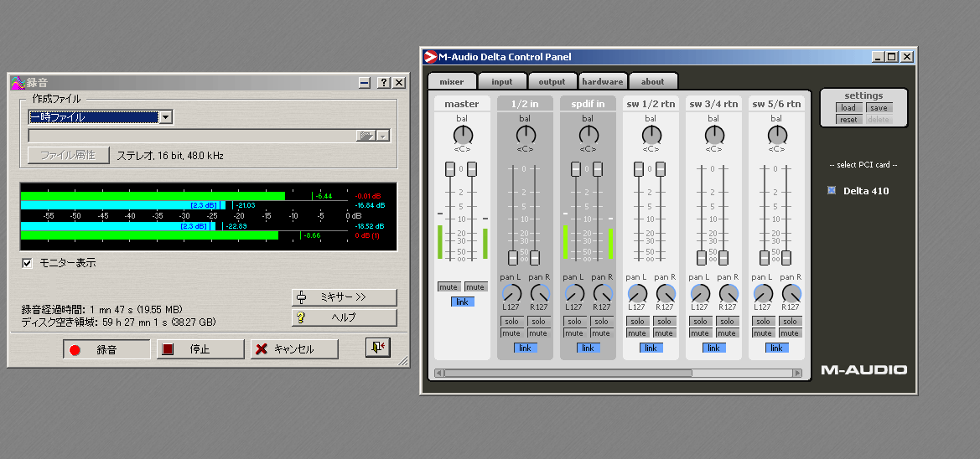Click the キャンセル button

[x=294, y=350]
